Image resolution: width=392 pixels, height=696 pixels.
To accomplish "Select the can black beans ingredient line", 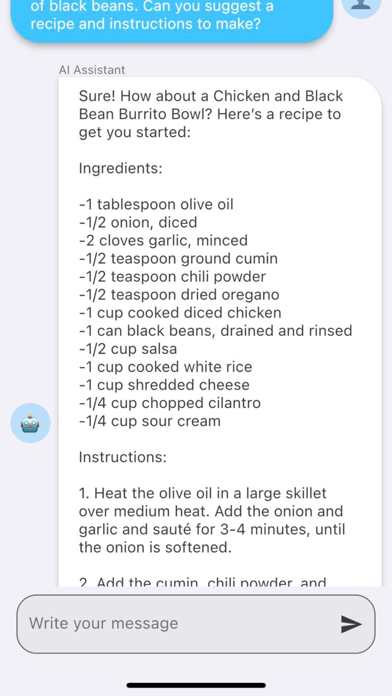I will click(x=216, y=331).
